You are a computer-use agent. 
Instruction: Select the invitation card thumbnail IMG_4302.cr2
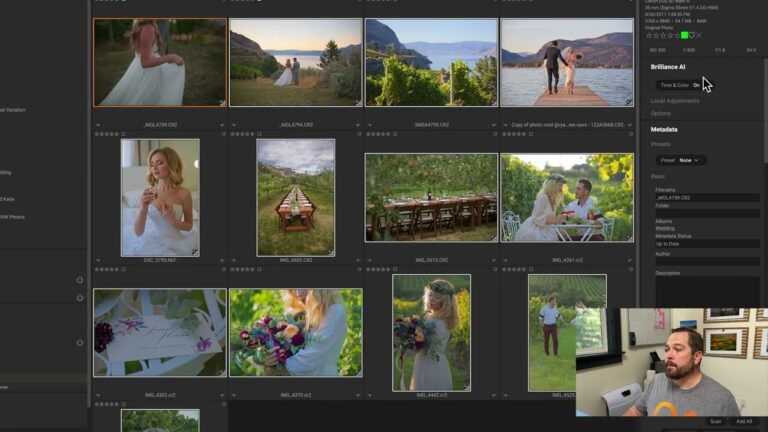pyautogui.click(x=160, y=333)
